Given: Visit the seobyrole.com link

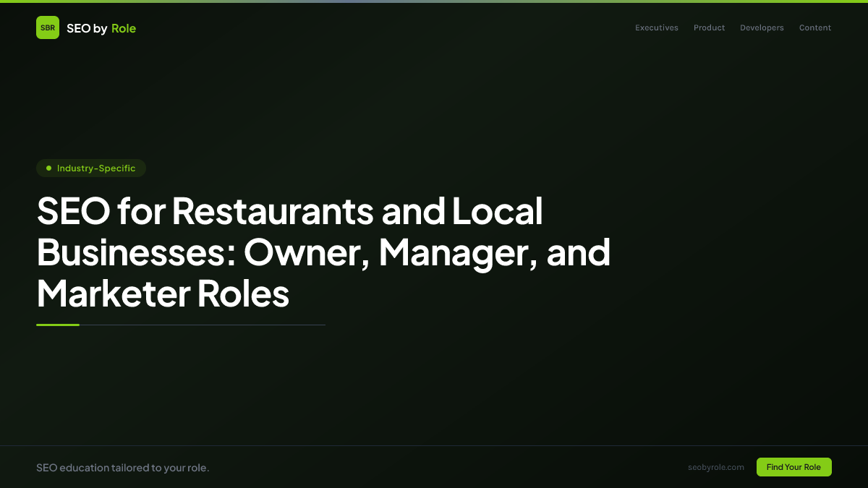Looking at the screenshot, I should coord(716,467).
